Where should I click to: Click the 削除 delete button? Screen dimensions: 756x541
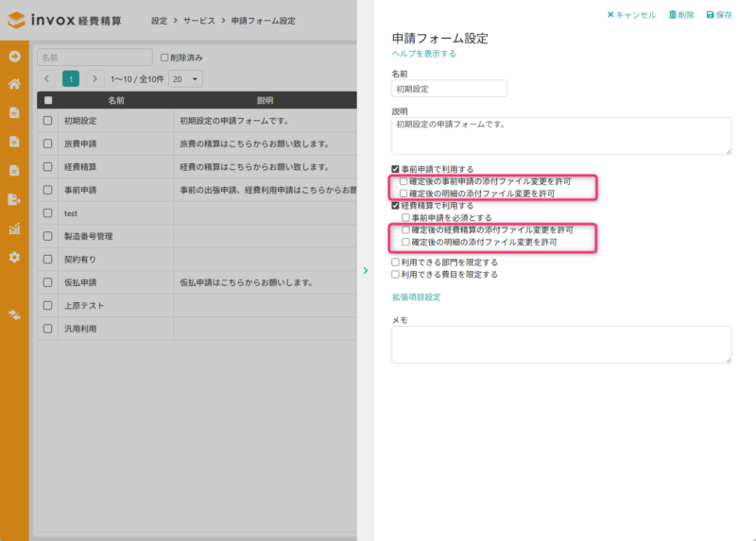click(681, 15)
